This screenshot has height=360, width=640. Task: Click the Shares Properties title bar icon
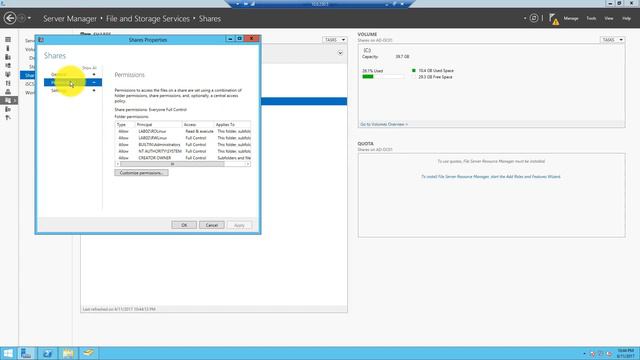coord(41,40)
